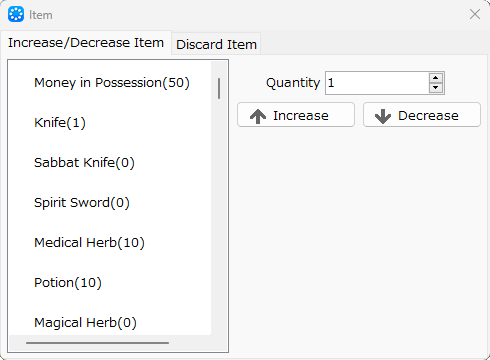Screen dimensions: 490x360
Task: Increment Quantity with the spinner up arrow
Action: (x=435, y=78)
